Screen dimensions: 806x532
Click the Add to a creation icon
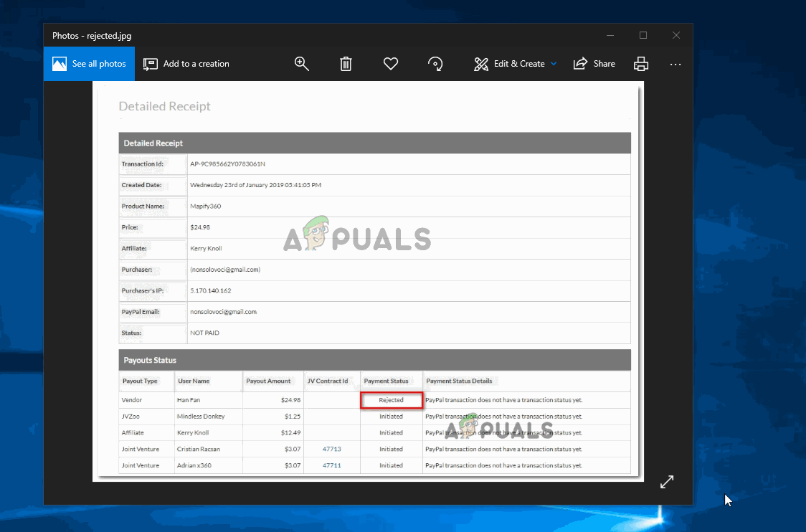[x=150, y=64]
